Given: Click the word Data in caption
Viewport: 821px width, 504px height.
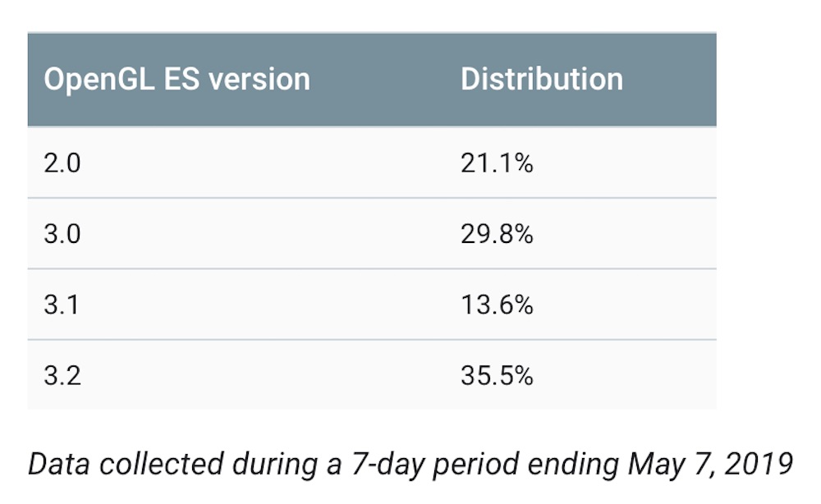Looking at the screenshot, I should tap(58, 465).
